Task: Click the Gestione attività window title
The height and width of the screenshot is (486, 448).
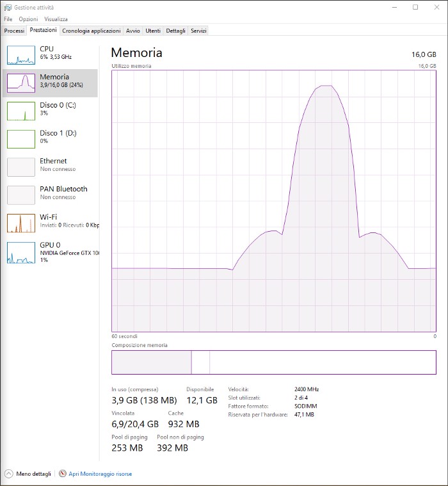Action: 34,8
